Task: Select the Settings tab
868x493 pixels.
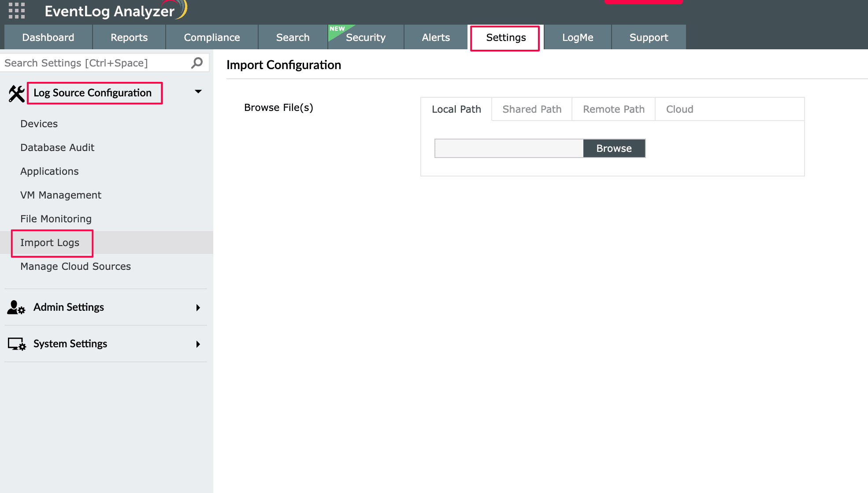Action: [506, 37]
